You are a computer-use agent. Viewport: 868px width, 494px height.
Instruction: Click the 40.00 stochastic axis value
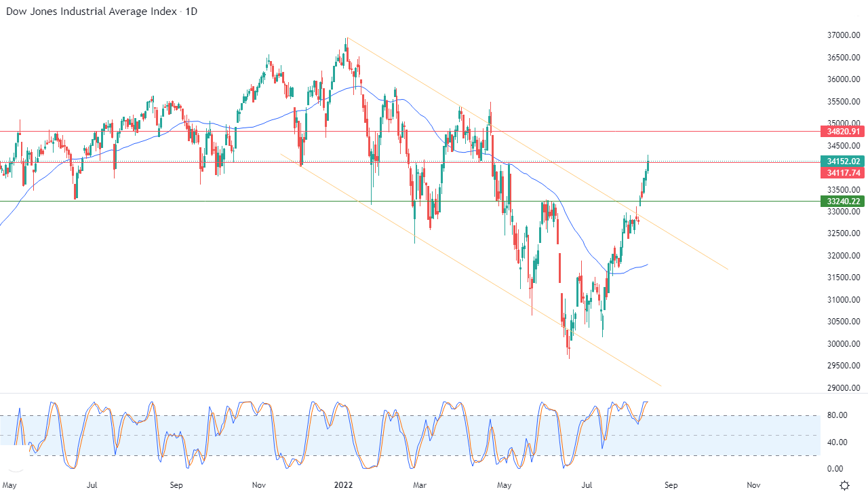836,442
